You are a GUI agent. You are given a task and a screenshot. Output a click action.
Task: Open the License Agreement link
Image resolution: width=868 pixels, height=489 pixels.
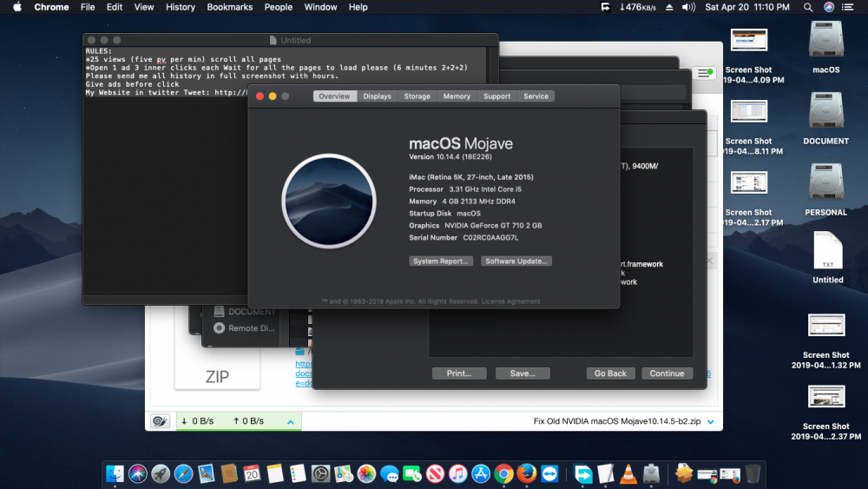(x=510, y=301)
